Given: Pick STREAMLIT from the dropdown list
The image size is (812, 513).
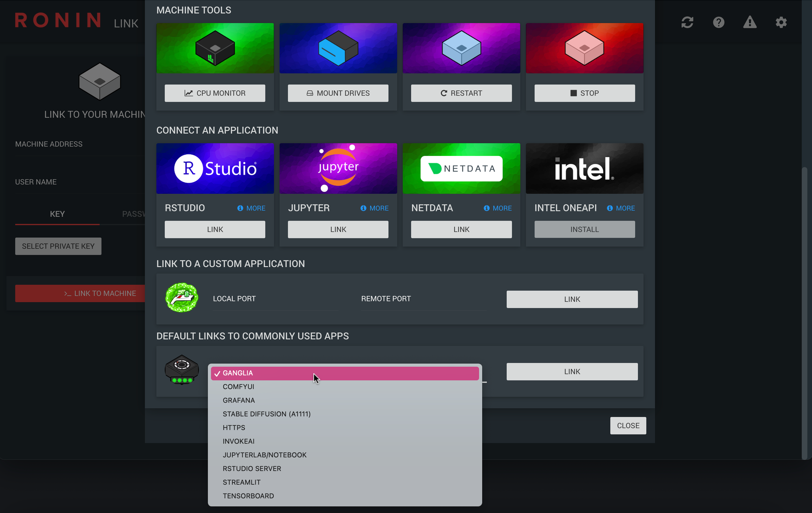Looking at the screenshot, I should point(242,482).
